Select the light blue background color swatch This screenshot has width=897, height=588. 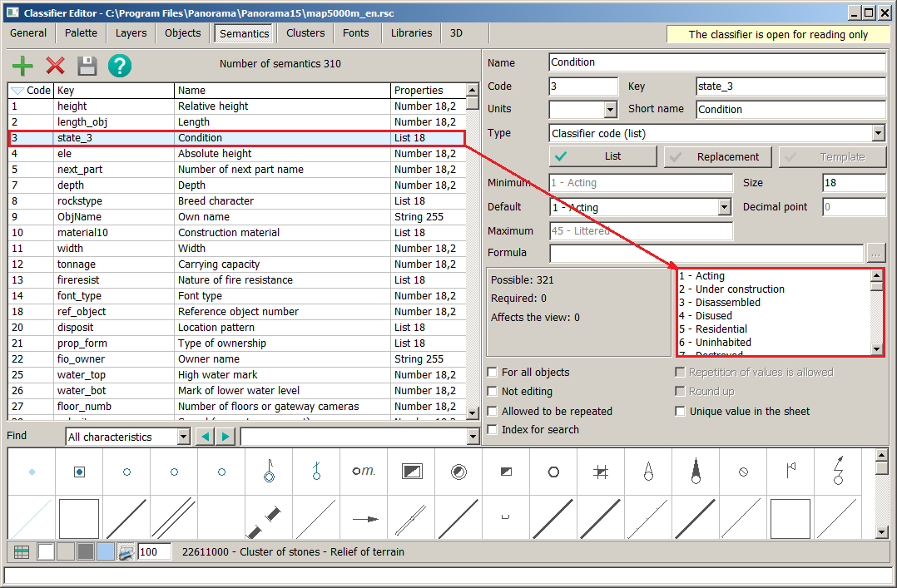106,551
